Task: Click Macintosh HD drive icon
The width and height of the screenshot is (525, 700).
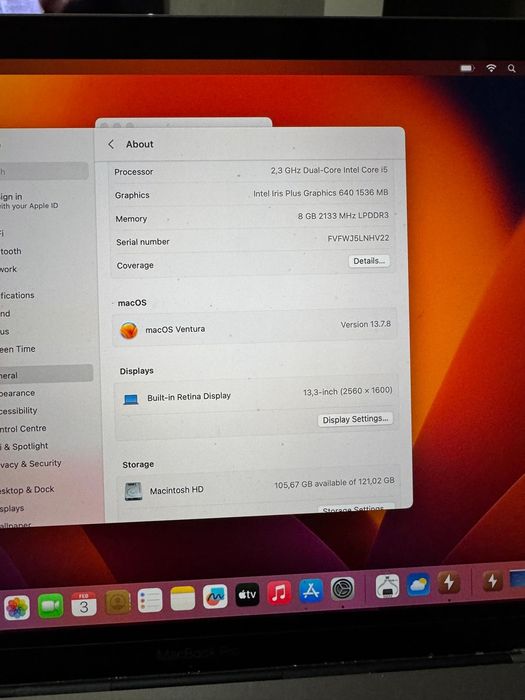Action: [x=133, y=492]
